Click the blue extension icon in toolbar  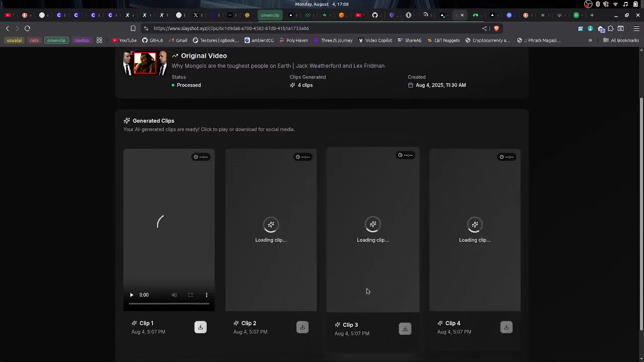[581, 29]
